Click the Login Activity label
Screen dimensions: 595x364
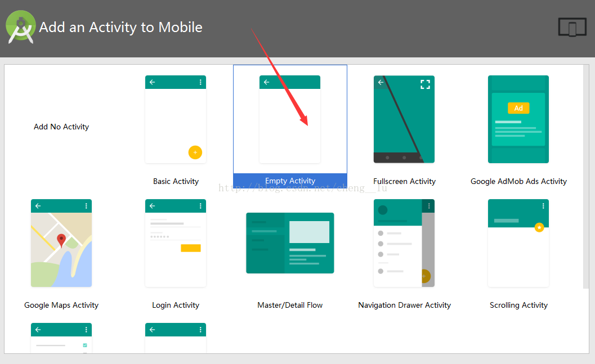click(175, 305)
